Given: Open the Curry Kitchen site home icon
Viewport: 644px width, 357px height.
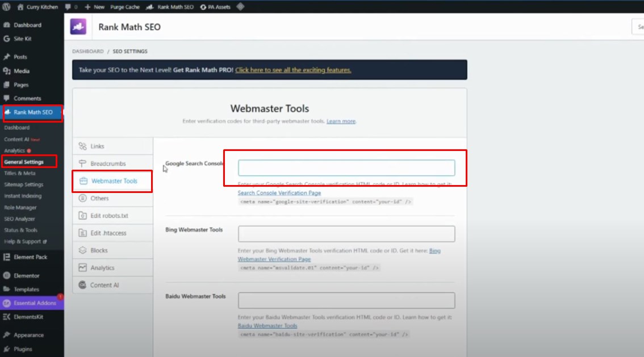Looking at the screenshot, I should click(x=20, y=7).
